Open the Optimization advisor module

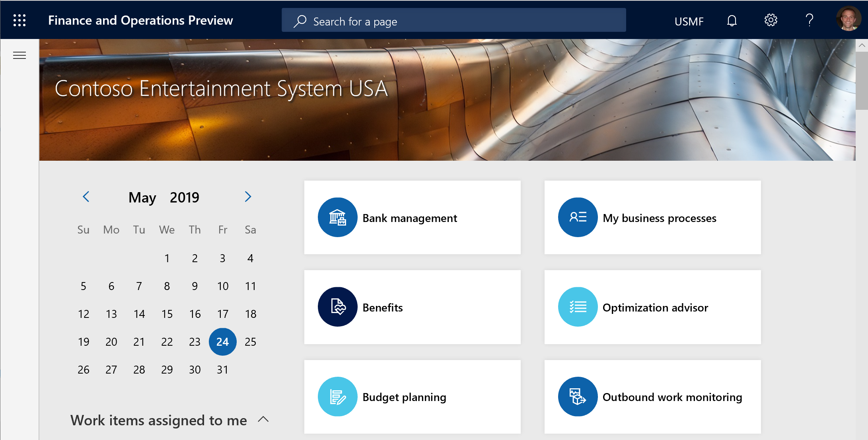[652, 308]
